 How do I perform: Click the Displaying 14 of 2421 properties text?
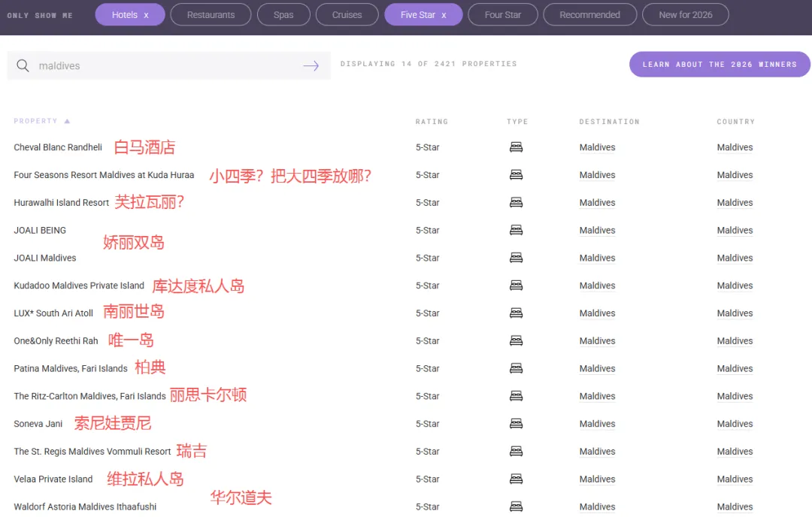pyautogui.click(x=429, y=64)
